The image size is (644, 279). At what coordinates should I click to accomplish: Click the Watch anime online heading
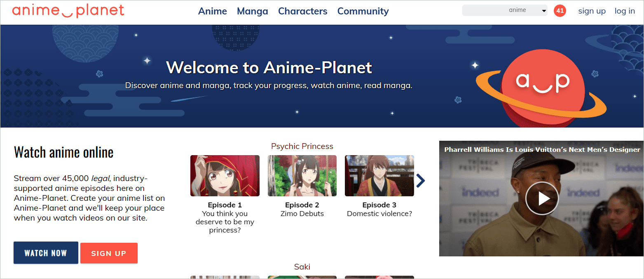(x=64, y=152)
